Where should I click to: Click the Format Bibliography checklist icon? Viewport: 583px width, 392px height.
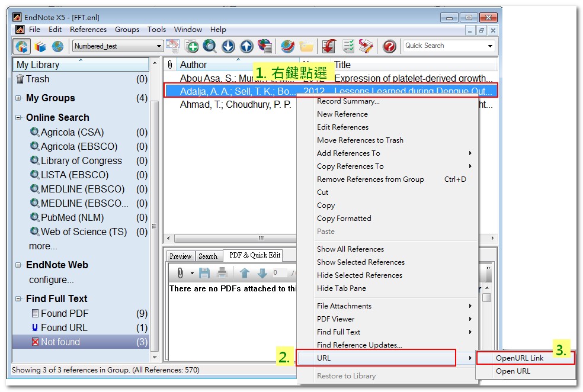coord(348,46)
